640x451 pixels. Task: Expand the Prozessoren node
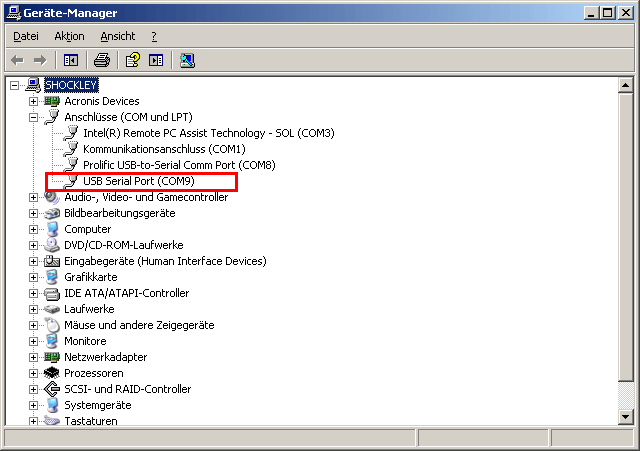pyautogui.click(x=33, y=373)
